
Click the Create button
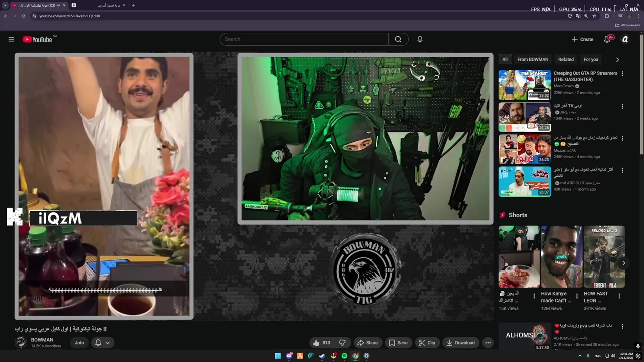click(582, 39)
